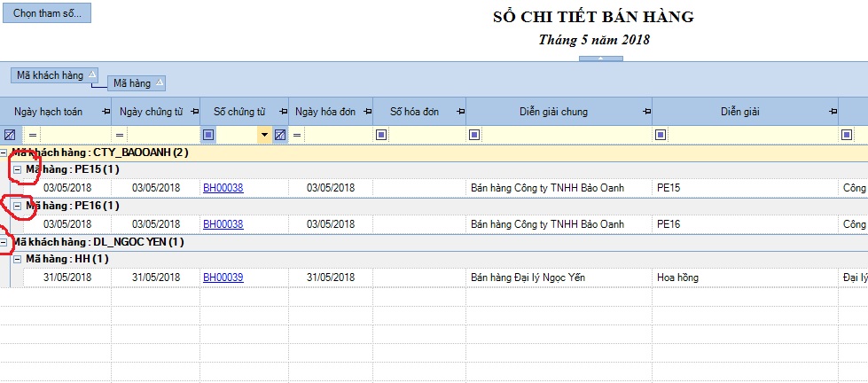
Task: Focus the Ngày hạch toán filter field
Action: point(74,135)
